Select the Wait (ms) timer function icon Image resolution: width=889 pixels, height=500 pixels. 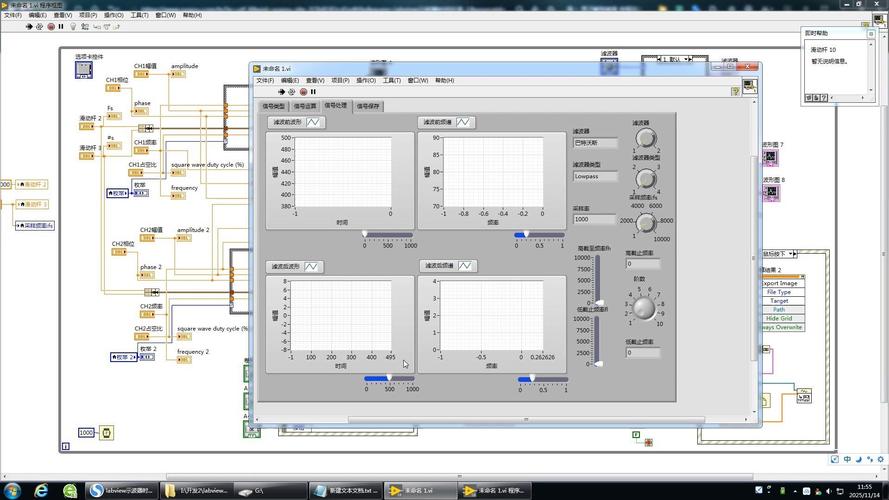point(106,433)
